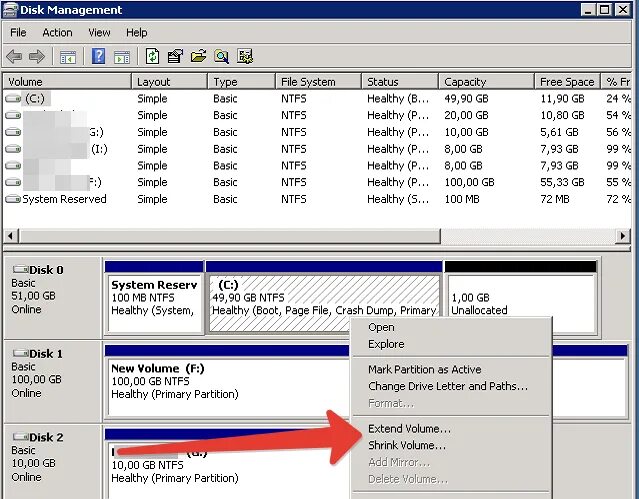Select the System Reserved drive icon in list
Viewport: 639px width, 499px height.
[13, 199]
